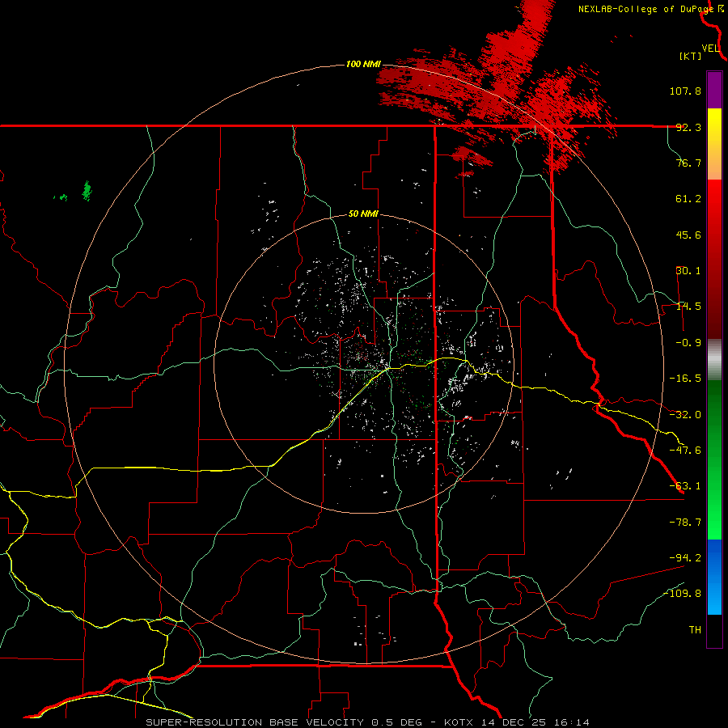Click the -94.2 velocity scale value

point(685,558)
